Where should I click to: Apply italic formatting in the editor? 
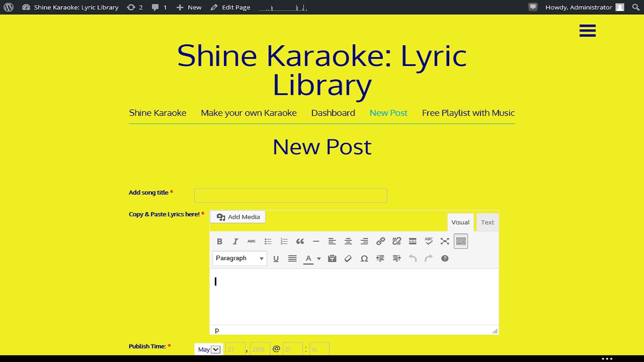click(235, 241)
